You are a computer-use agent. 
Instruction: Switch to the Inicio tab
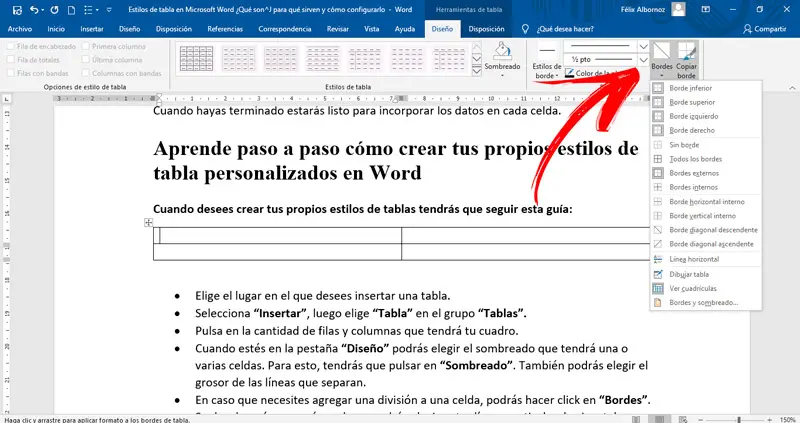point(56,29)
